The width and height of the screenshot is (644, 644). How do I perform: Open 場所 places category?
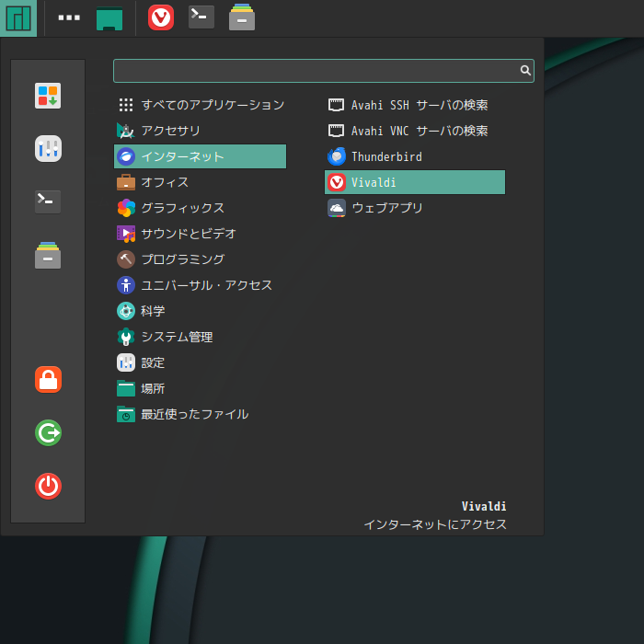click(200, 388)
